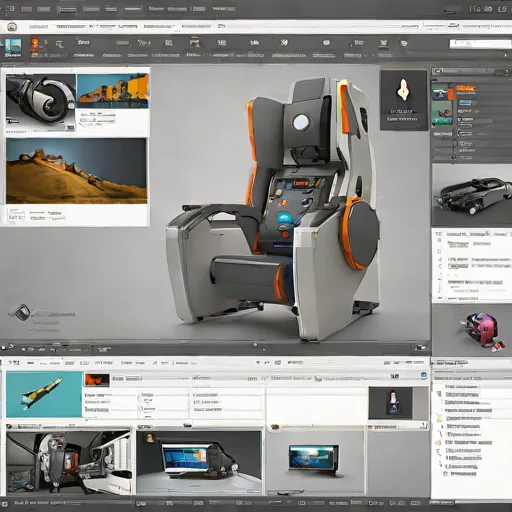The width and height of the screenshot is (512, 512).
Task: Click the small orange-and-black thumbnail beside the rocket image
Action: point(97,380)
